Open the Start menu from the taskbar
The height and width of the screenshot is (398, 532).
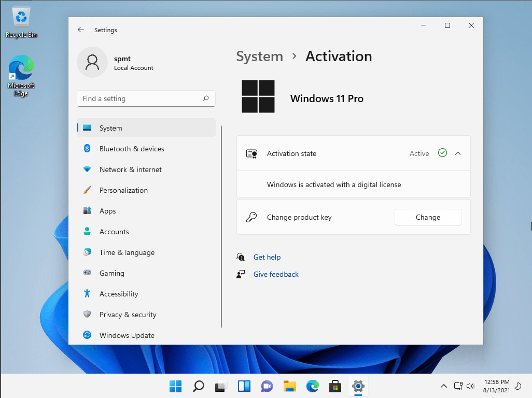[x=175, y=386]
